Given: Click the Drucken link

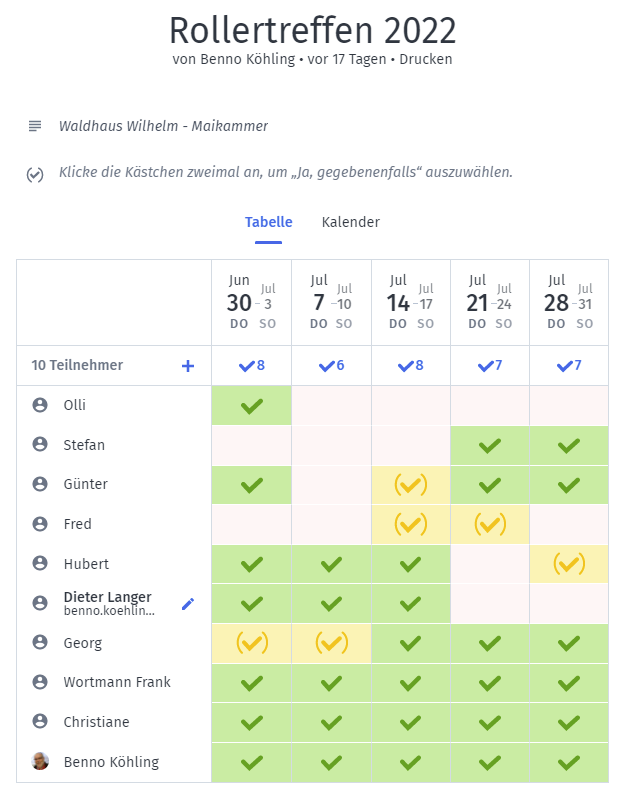Looking at the screenshot, I should click(x=429, y=59).
